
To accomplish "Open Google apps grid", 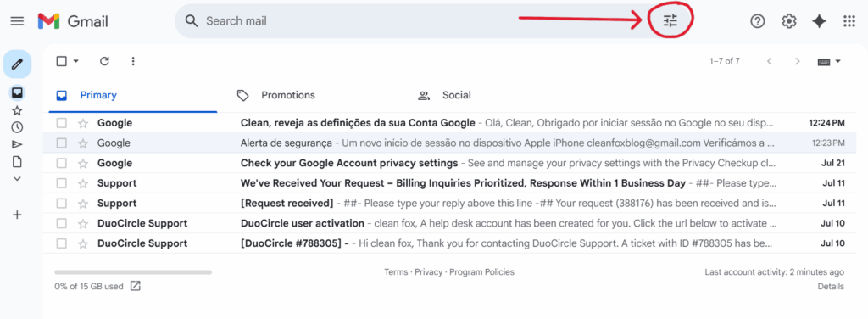I will coord(849,21).
